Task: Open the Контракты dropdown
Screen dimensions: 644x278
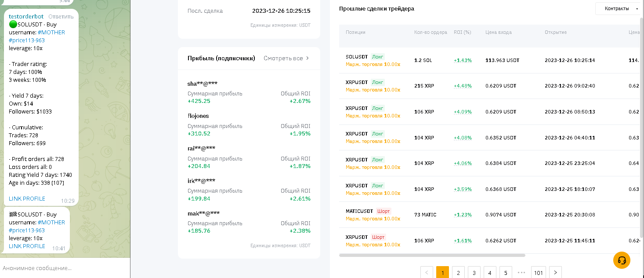Action: pyautogui.click(x=619, y=8)
